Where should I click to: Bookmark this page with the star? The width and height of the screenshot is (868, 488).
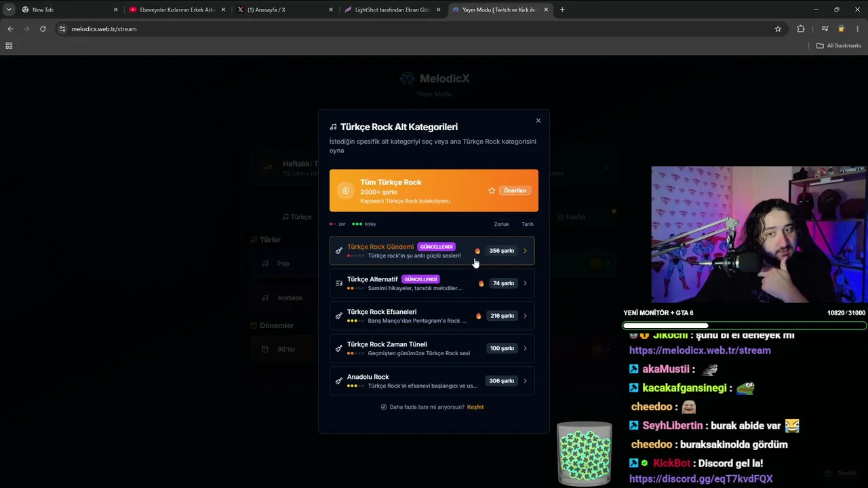[778, 29]
